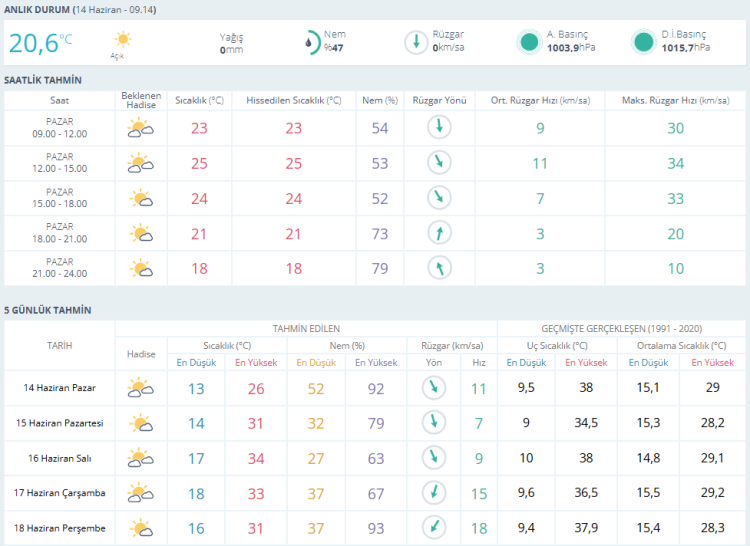
Task: Click the Maks. Rüzgar Hızı column header
Action: (675, 100)
